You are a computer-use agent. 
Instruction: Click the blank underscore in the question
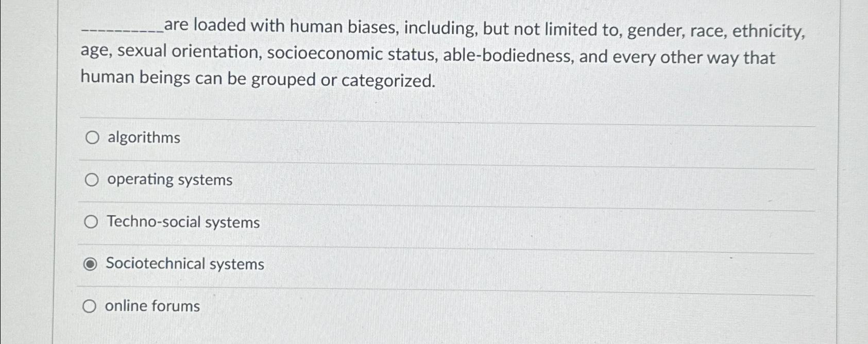pos(118,31)
